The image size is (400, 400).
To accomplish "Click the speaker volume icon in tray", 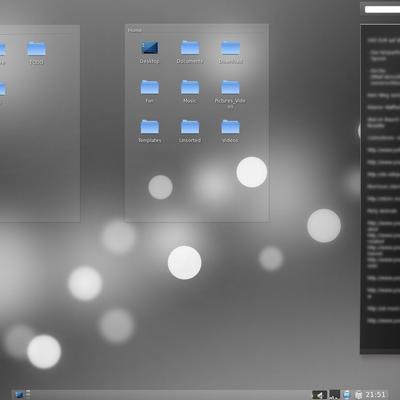I will [x=319, y=395].
